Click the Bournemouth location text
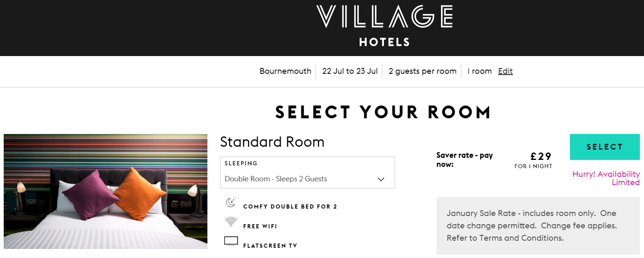644x258 pixels. (x=285, y=71)
